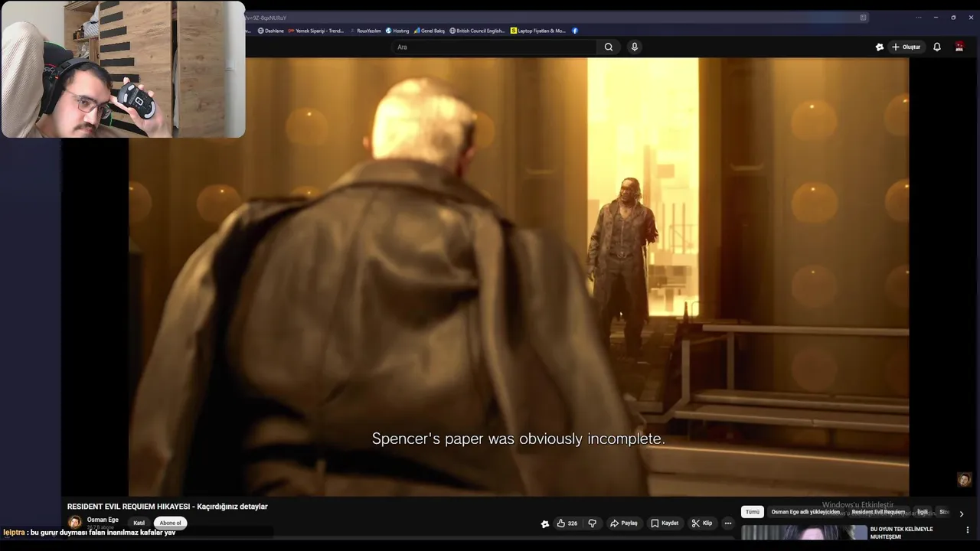
Task: Subscribe with the Abone ol button
Action: pyautogui.click(x=170, y=523)
